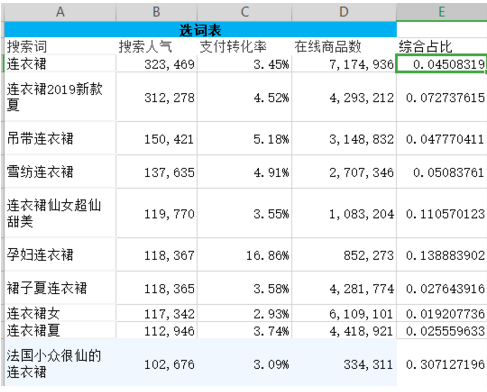The width and height of the screenshot is (487, 392).
Task: Click the 综合占比 header cell
Action: (442, 46)
